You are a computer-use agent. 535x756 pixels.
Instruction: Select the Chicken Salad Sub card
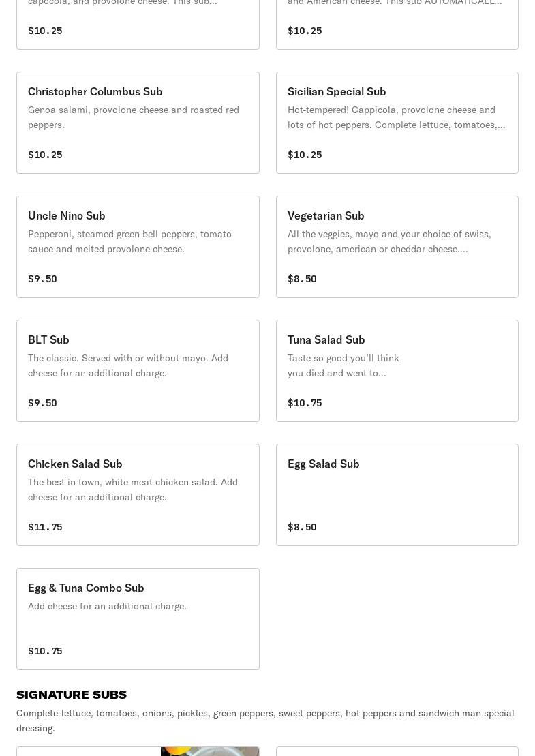pos(138,495)
